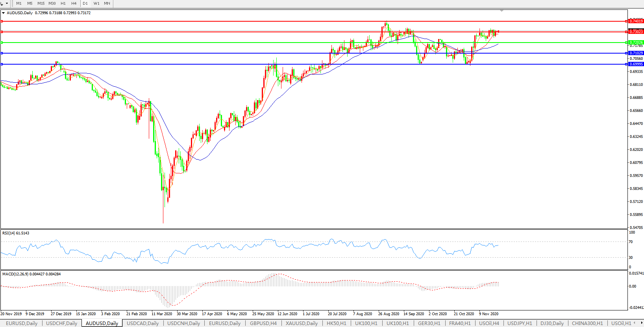
Task: Click the gray chart shift triangle marker
Action: coord(502,11)
